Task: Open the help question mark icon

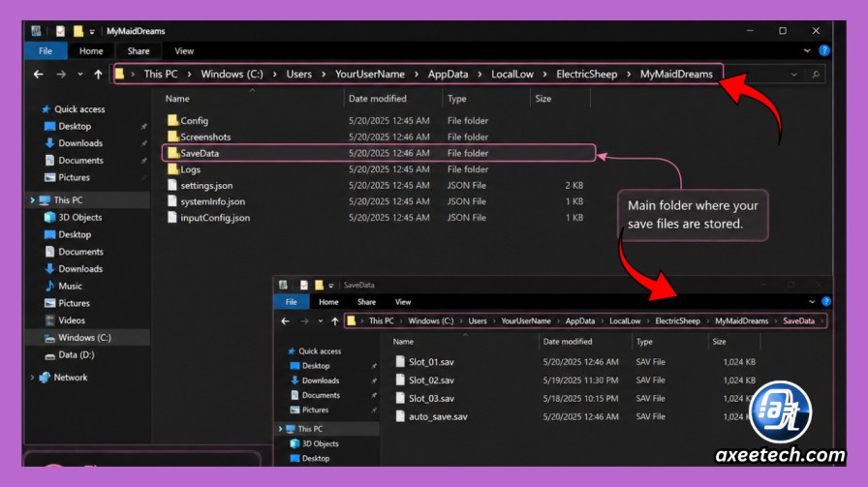Action: coord(824,50)
